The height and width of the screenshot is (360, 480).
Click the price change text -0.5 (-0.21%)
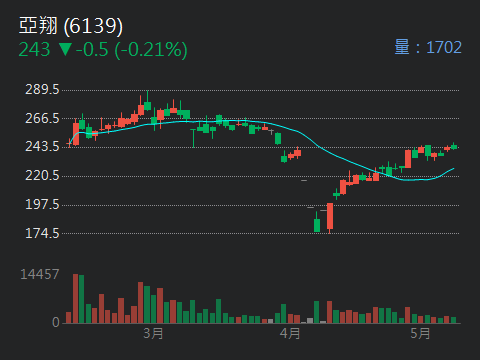pyautogui.click(x=132, y=50)
